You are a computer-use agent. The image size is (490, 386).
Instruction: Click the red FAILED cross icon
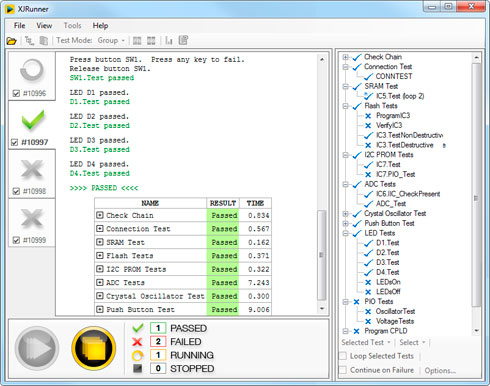137,342
